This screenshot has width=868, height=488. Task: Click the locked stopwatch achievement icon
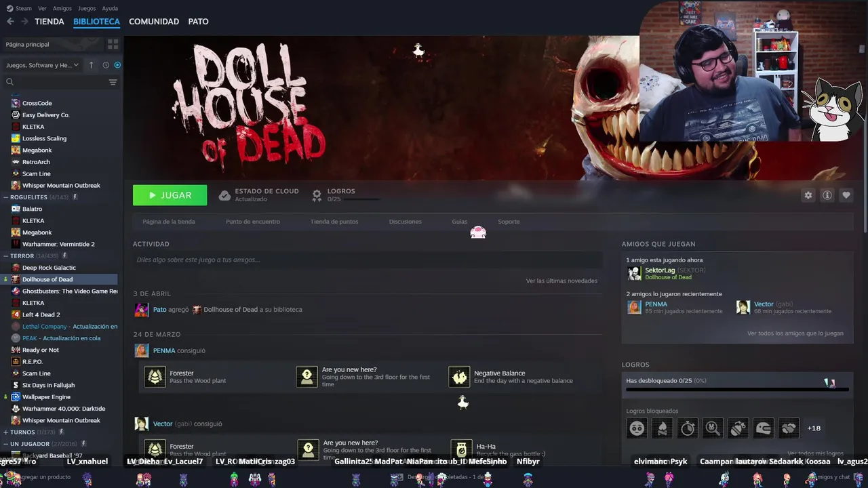pos(688,428)
